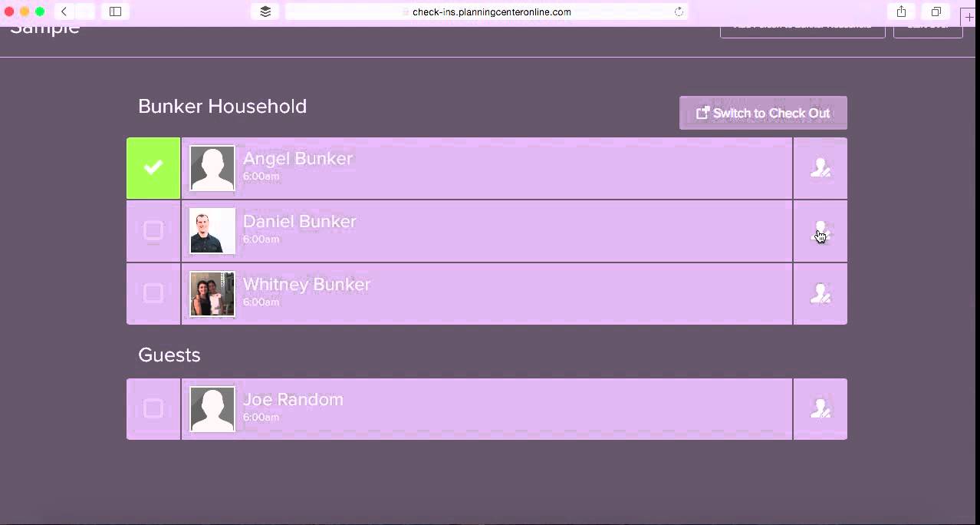Click Joe Random's placeholder avatar
The image size is (980, 525).
(212, 409)
